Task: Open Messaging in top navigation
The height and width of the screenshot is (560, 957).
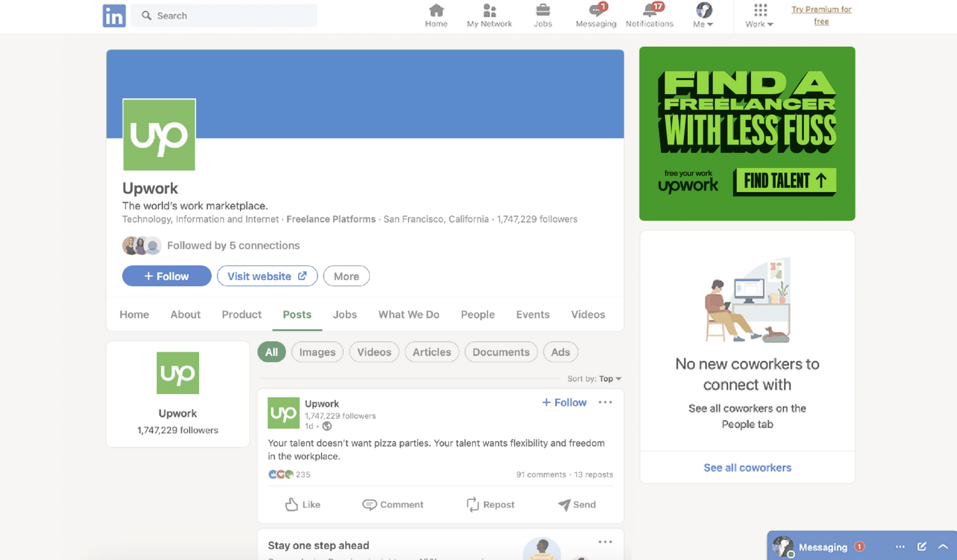Action: click(x=596, y=15)
